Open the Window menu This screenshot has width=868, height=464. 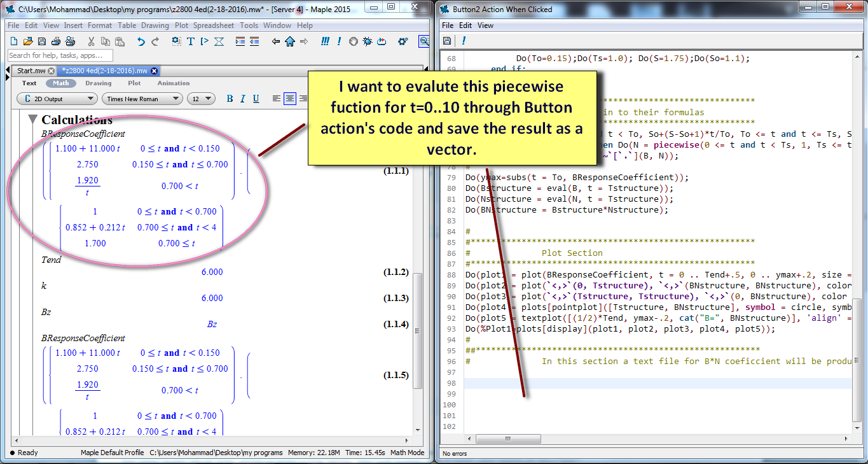tap(277, 25)
